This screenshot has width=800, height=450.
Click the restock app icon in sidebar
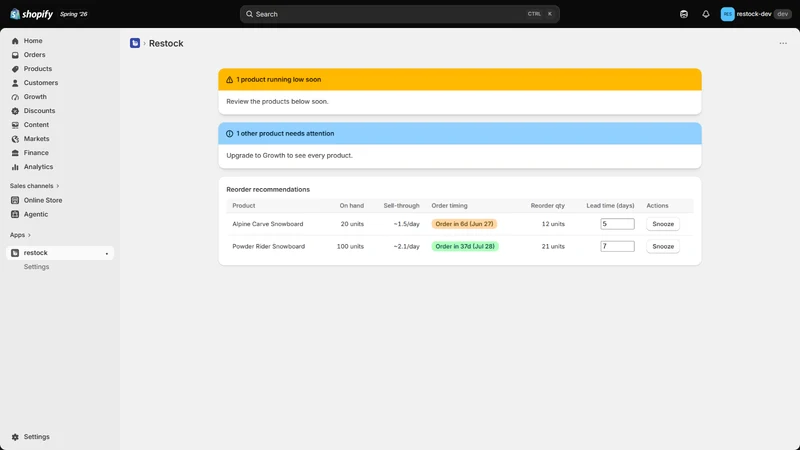tap(15, 253)
